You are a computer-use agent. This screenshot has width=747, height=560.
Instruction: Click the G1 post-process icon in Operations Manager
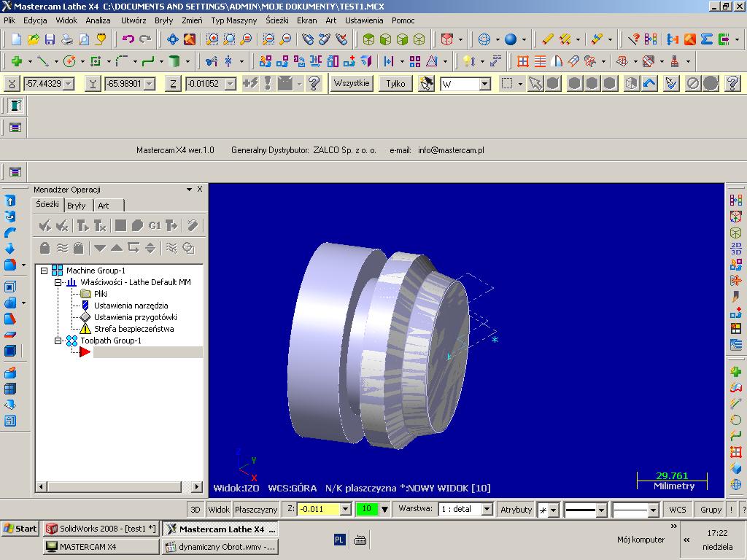[x=155, y=226]
